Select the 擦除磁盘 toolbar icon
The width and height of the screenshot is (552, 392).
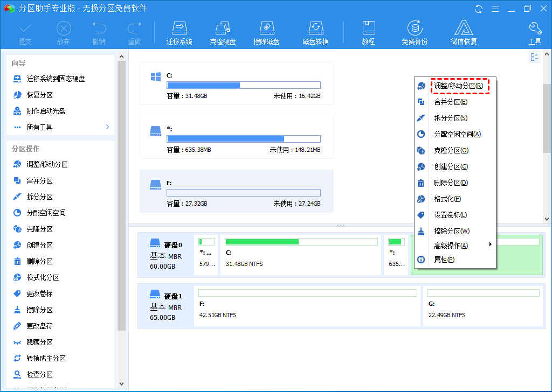(x=266, y=33)
